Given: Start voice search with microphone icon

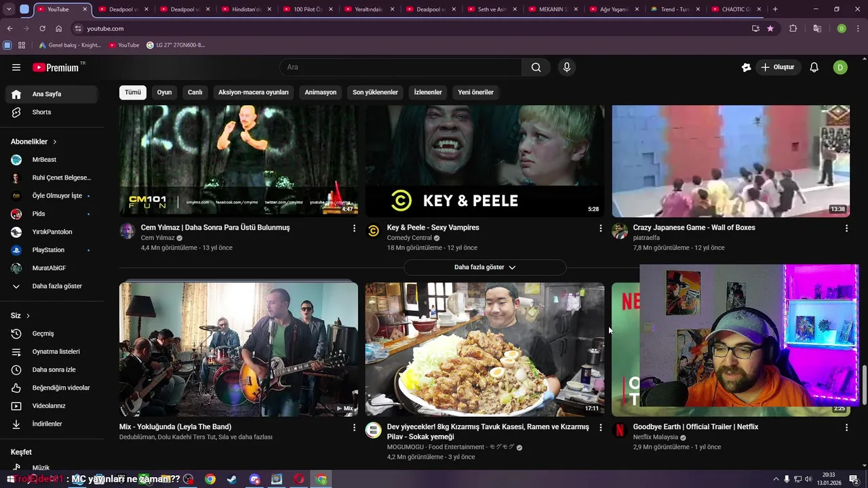Looking at the screenshot, I should click(x=567, y=67).
